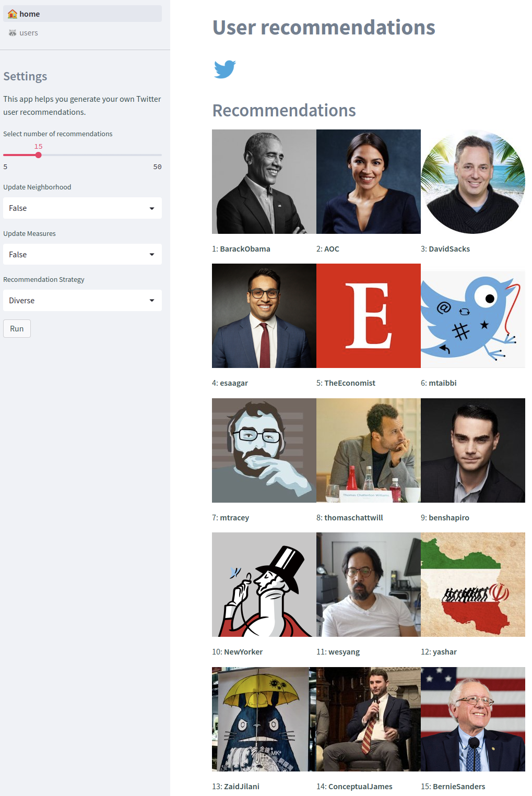
Task: Select the AOC profile picture
Action: coord(369,182)
